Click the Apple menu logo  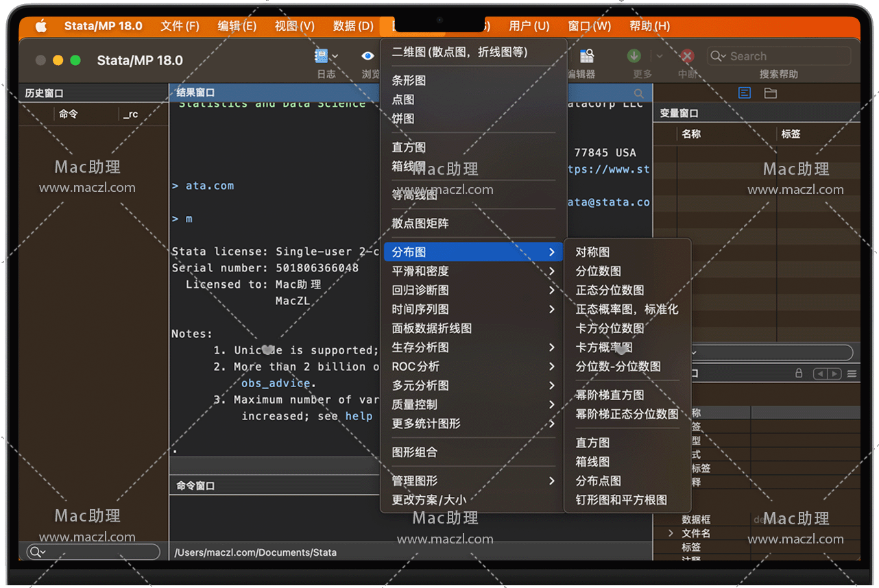coord(41,26)
